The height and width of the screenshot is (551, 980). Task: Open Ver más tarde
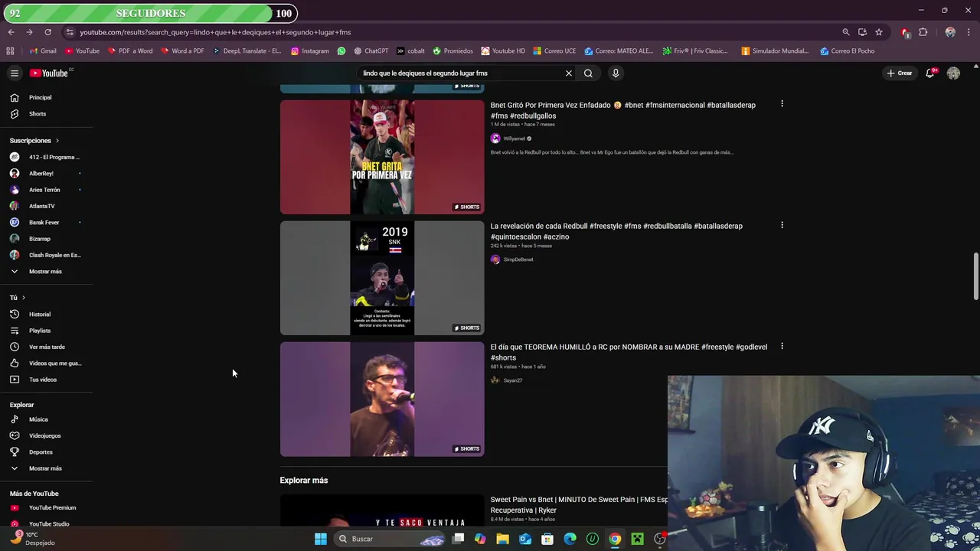(46, 347)
